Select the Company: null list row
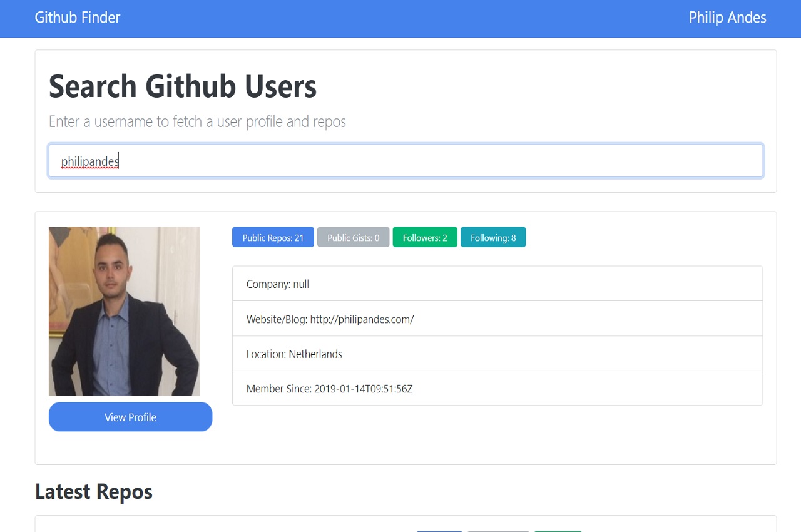This screenshot has width=801, height=532. pos(497,284)
